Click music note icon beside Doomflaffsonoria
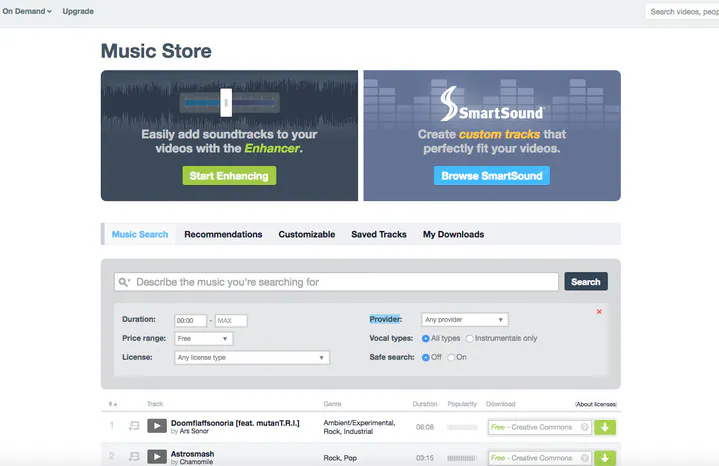 tap(134, 426)
